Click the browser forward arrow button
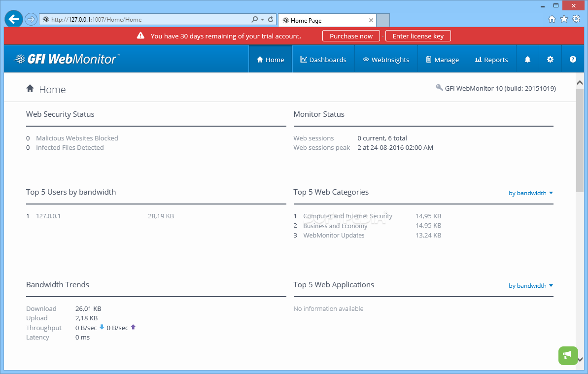The image size is (588, 374). 31,19
